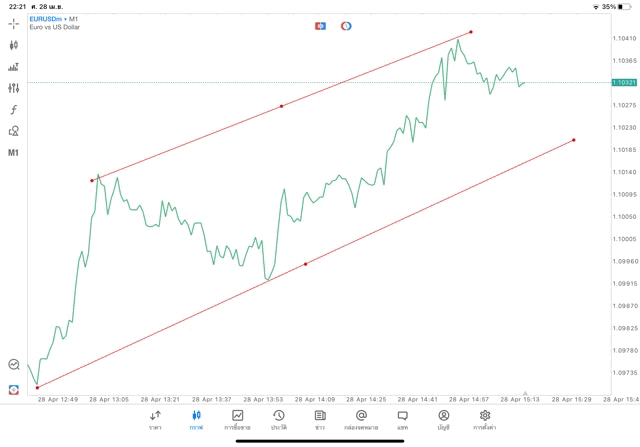The image size is (640, 447).
Task: Open chart settings sliders icon
Action: pyautogui.click(x=14, y=88)
